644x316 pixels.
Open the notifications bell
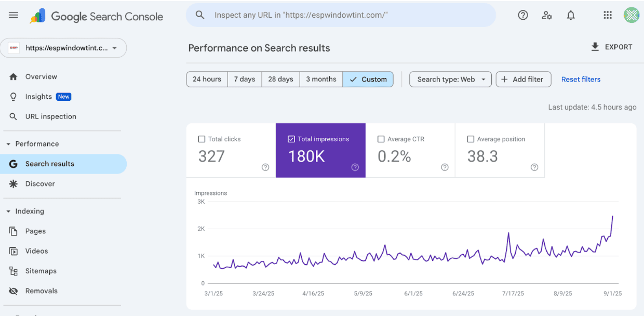571,16
